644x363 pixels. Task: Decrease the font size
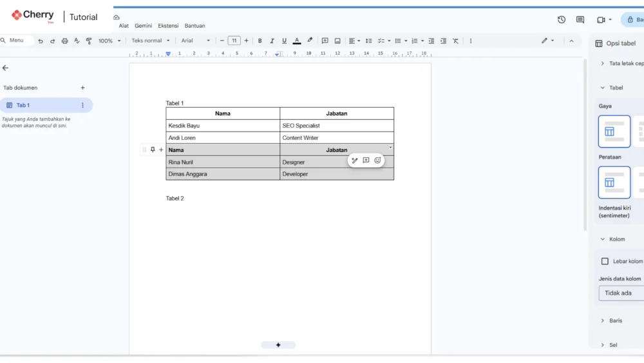tap(222, 41)
